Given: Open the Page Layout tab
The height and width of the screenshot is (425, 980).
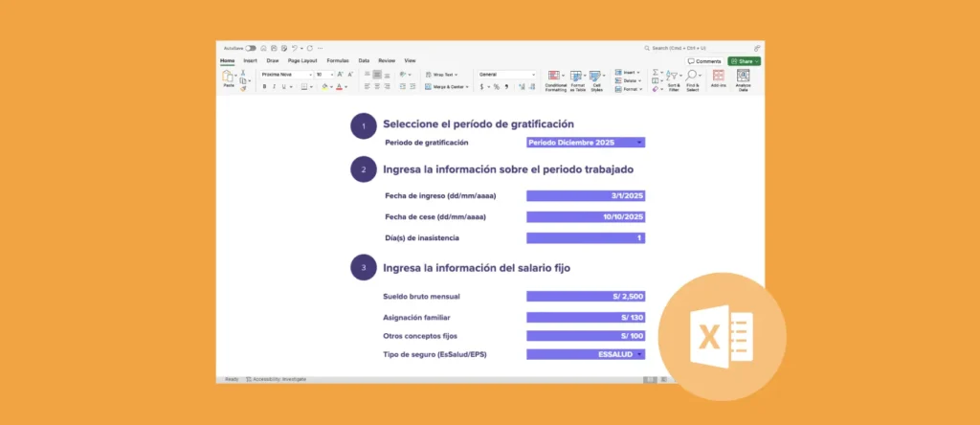Looking at the screenshot, I should point(302,60).
